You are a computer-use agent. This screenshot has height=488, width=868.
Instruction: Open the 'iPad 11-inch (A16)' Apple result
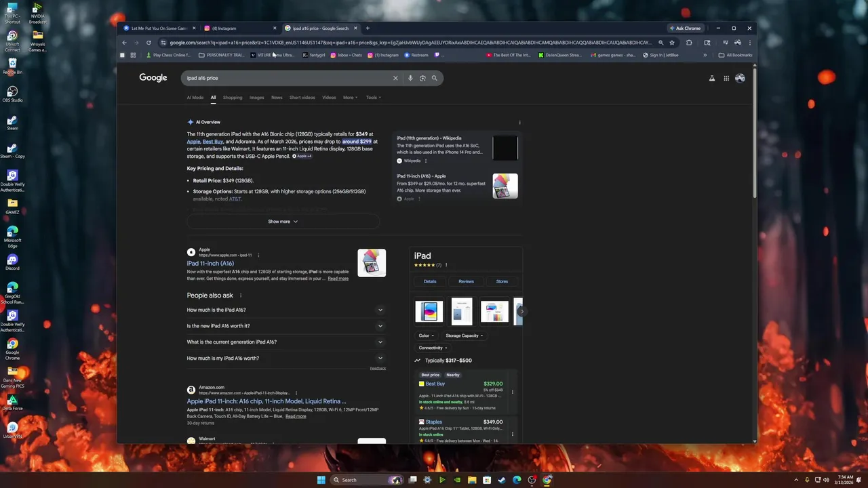pos(210,264)
